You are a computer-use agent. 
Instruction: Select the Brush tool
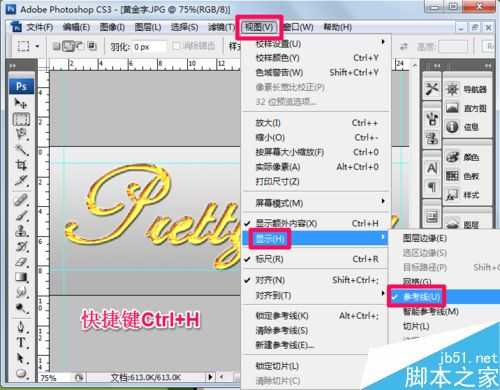click(x=21, y=215)
